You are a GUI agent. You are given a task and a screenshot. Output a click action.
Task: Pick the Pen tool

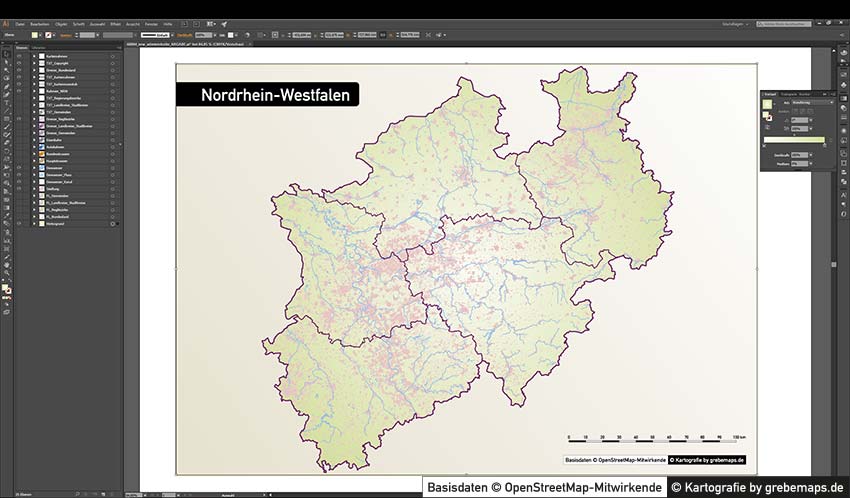tap(6, 86)
